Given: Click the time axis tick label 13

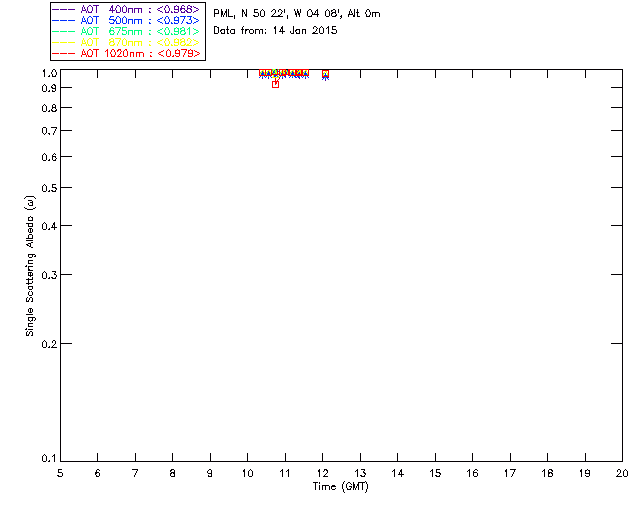Looking at the screenshot, I should click(360, 473).
